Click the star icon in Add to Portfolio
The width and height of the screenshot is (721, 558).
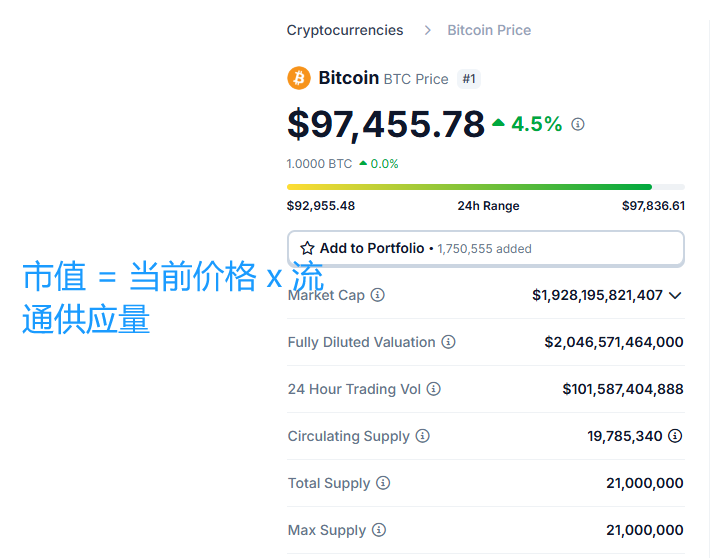click(x=307, y=248)
